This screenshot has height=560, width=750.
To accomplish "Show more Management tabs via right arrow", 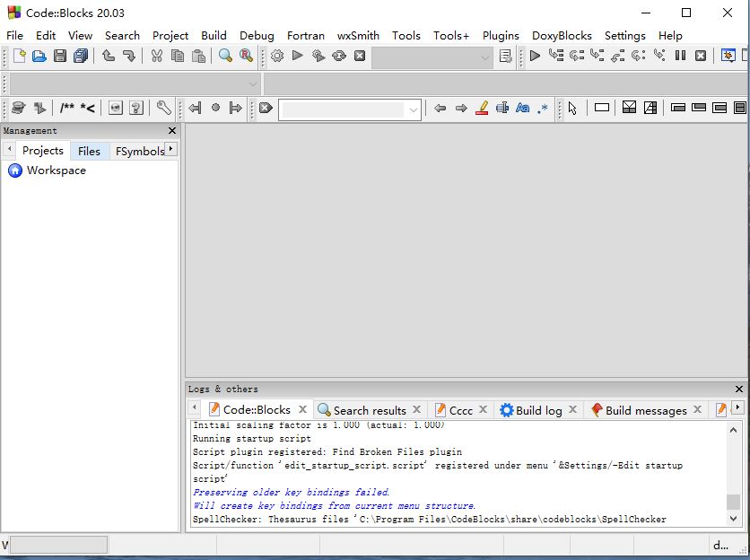I will click(x=170, y=149).
